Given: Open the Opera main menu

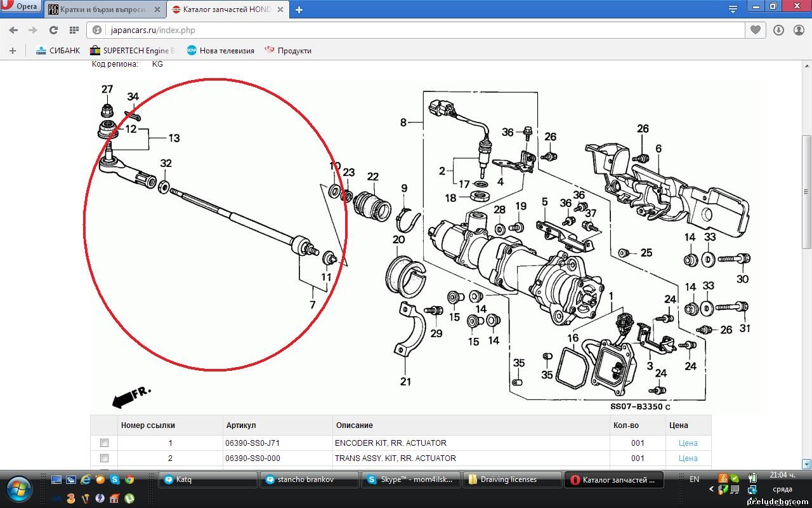Looking at the screenshot, I should (x=21, y=7).
